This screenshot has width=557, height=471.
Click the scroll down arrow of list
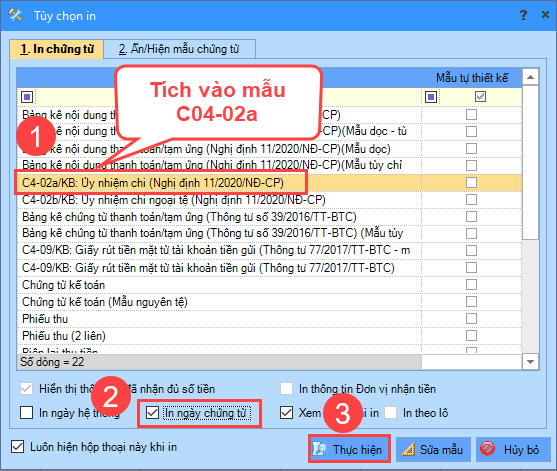(x=530, y=362)
